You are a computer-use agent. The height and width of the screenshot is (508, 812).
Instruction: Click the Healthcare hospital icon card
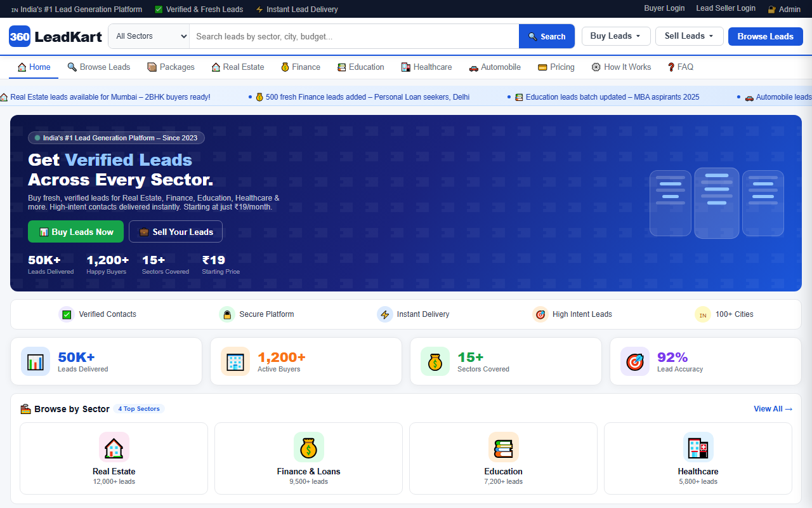[698, 447]
